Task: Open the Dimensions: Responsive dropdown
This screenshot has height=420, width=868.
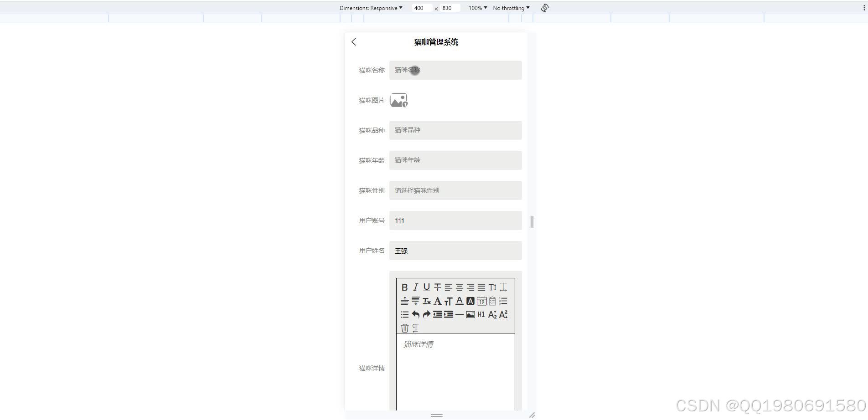Action: point(372,8)
